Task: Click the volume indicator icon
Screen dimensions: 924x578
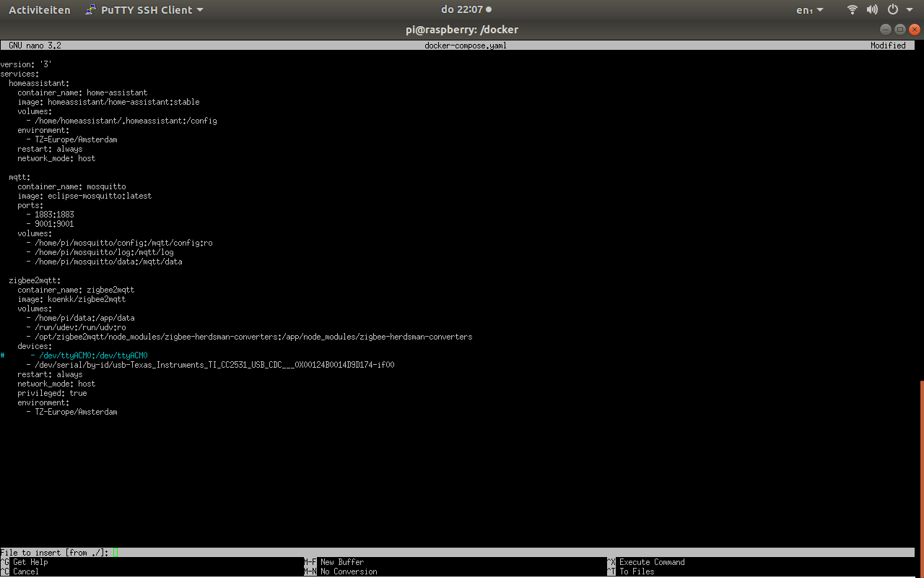Action: [x=872, y=9]
